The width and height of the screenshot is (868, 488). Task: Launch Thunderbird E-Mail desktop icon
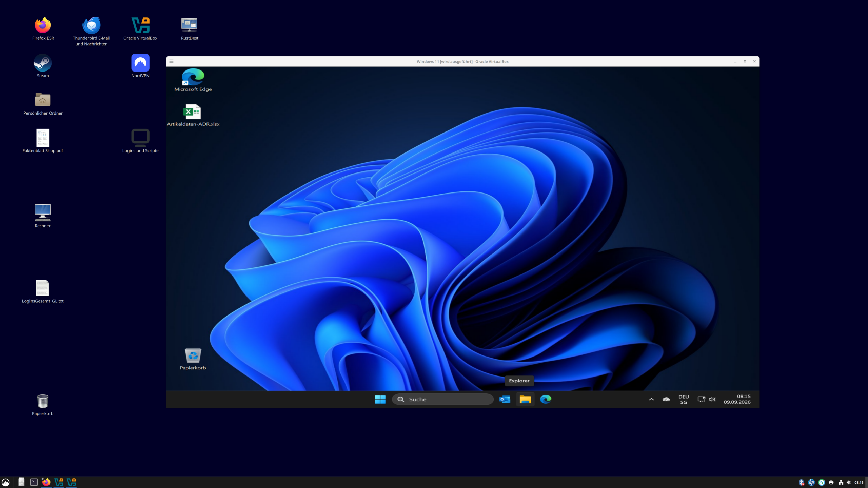(91, 31)
